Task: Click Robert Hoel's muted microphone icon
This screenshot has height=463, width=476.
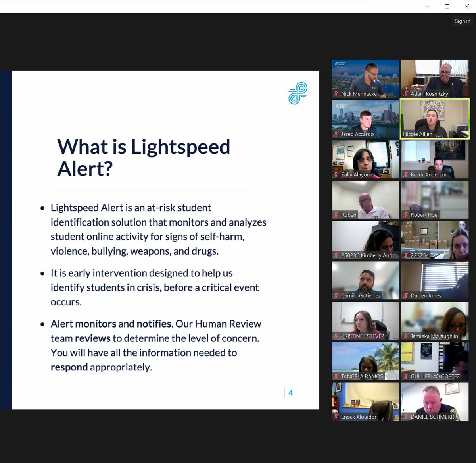Action: 405,215
